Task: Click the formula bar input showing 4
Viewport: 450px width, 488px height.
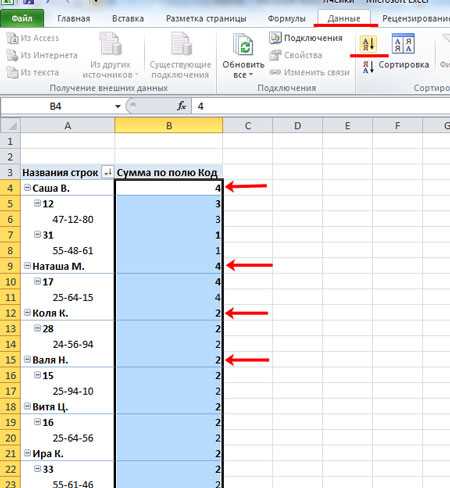Action: [320, 106]
